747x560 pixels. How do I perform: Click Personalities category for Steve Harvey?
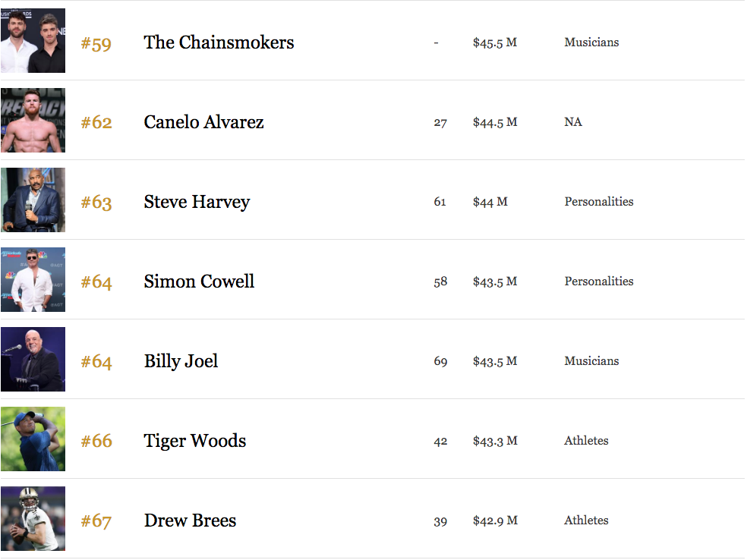click(599, 201)
